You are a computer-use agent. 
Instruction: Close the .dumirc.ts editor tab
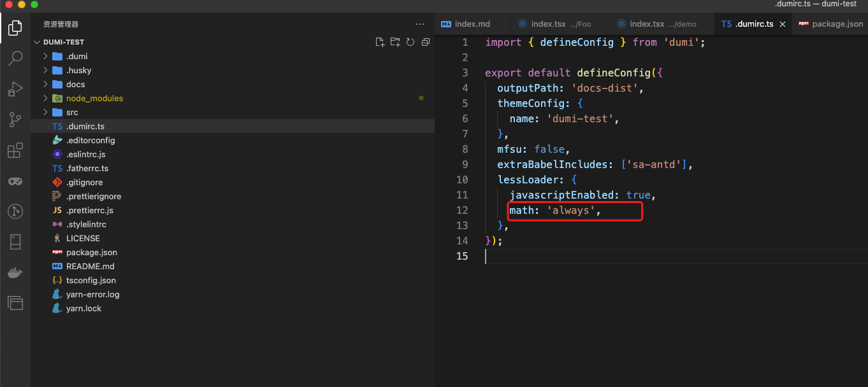783,24
